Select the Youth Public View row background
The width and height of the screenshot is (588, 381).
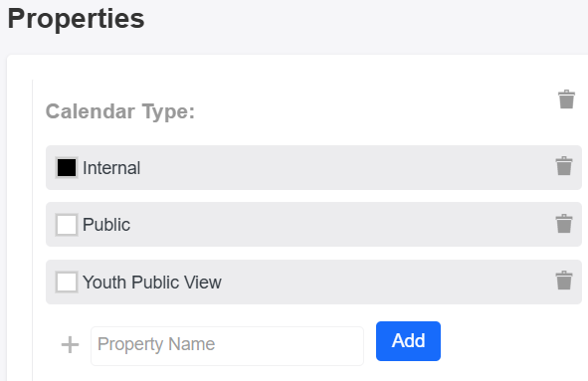(313, 282)
